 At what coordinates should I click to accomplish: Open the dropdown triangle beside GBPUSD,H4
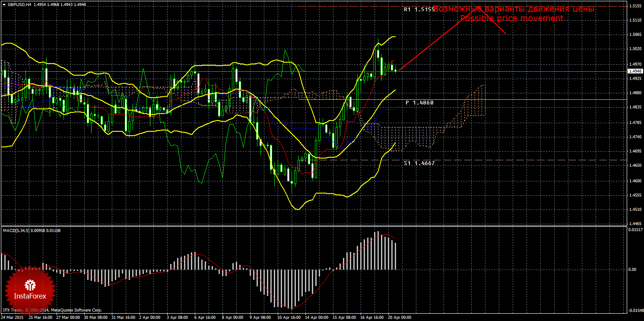tap(3, 5)
